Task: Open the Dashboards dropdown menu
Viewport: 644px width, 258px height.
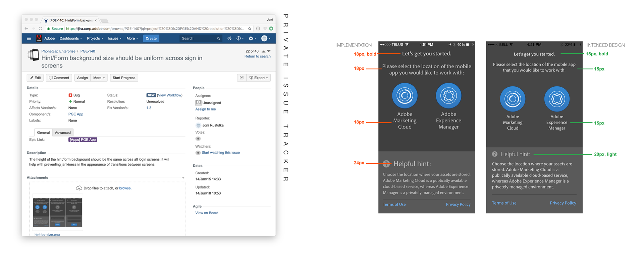Action: pos(71,38)
